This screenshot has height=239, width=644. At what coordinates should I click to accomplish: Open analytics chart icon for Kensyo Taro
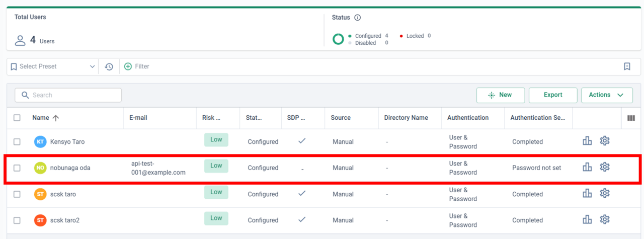tap(587, 141)
